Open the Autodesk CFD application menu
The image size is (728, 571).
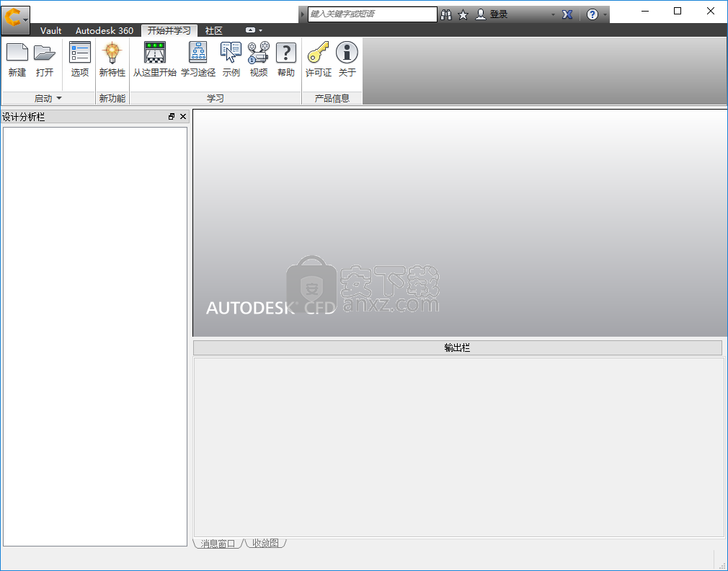(15, 19)
